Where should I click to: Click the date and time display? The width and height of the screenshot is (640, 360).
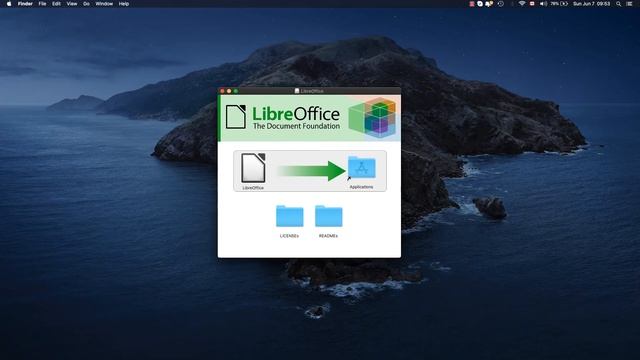tap(591, 4)
